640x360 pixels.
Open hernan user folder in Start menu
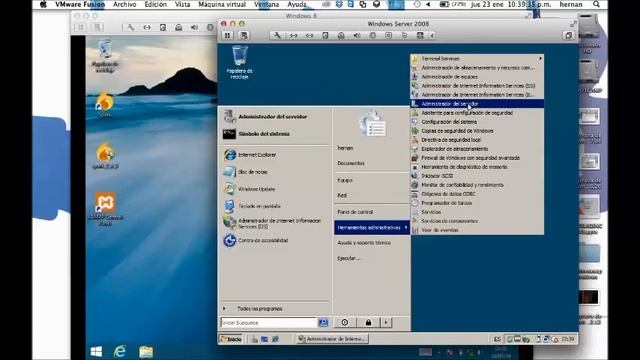click(372, 148)
